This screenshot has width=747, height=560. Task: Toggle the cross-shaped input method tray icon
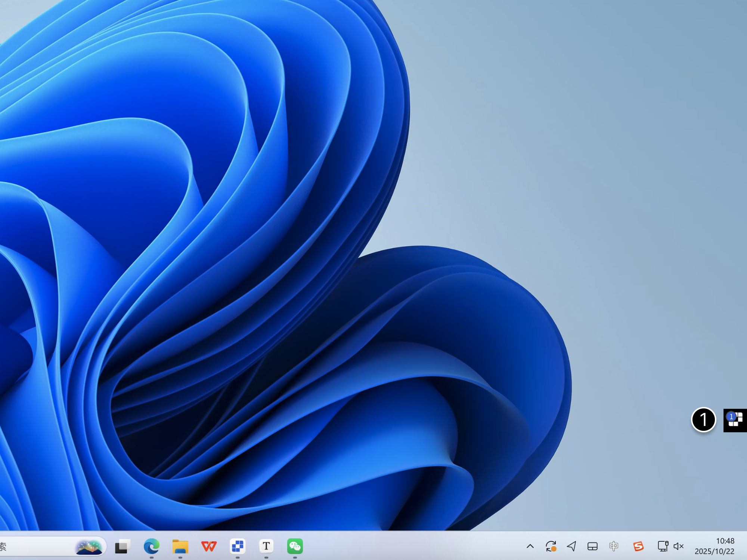tap(614, 547)
